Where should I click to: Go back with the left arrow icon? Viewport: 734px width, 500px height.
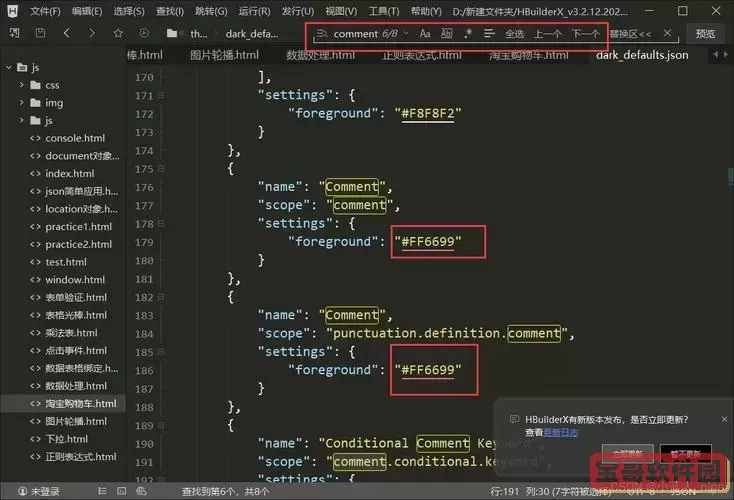pyautogui.click(x=66, y=33)
